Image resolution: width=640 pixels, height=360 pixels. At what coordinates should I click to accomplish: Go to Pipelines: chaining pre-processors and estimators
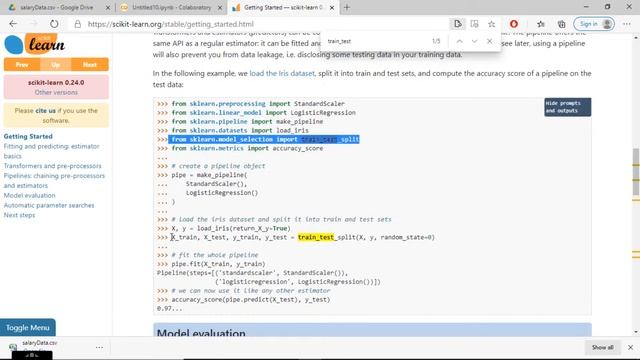[54, 180]
